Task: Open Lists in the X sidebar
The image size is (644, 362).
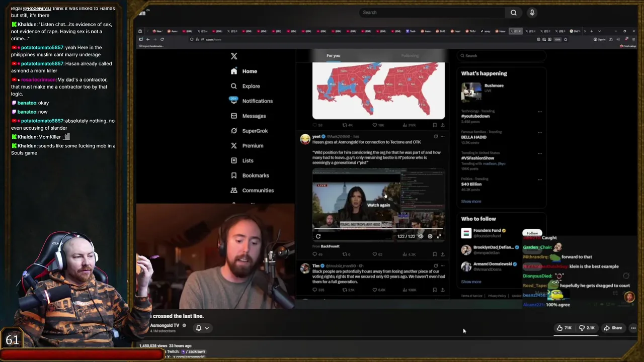Action: pos(242,160)
